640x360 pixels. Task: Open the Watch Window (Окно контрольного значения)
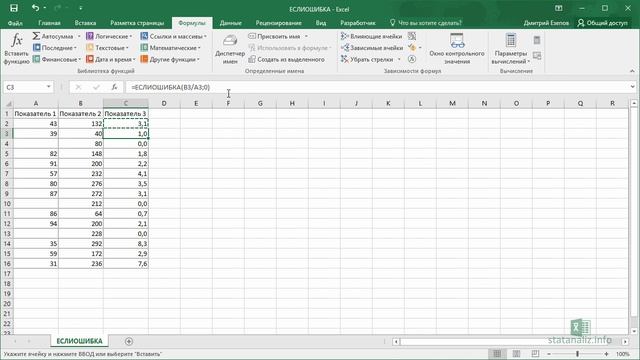point(457,49)
